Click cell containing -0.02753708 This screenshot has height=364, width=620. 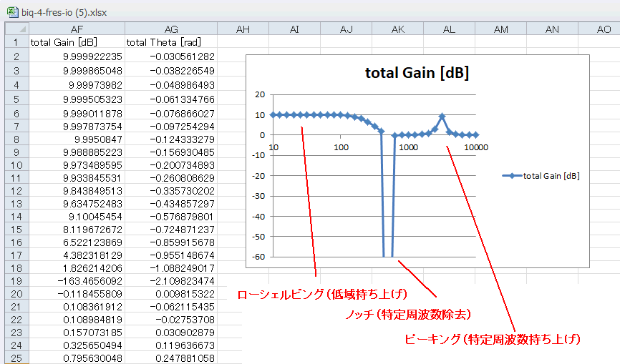[x=171, y=320]
